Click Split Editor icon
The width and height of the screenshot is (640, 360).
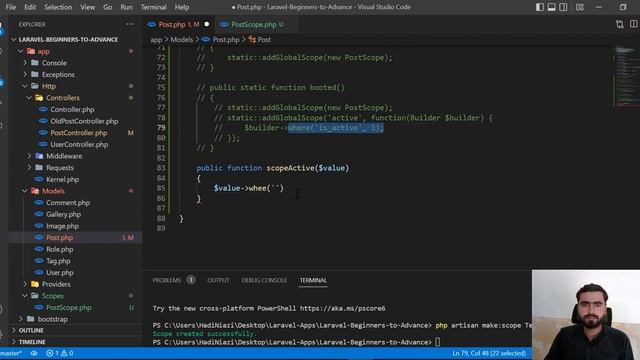pos(633,24)
